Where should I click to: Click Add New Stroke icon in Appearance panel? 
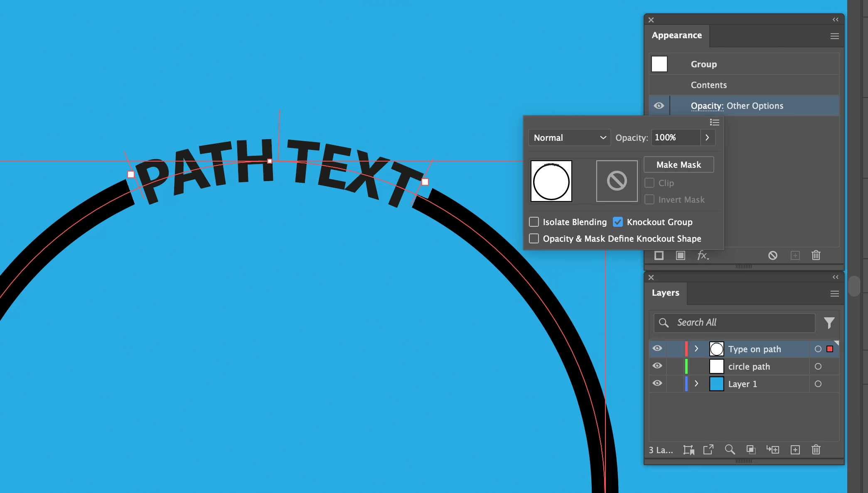point(659,255)
